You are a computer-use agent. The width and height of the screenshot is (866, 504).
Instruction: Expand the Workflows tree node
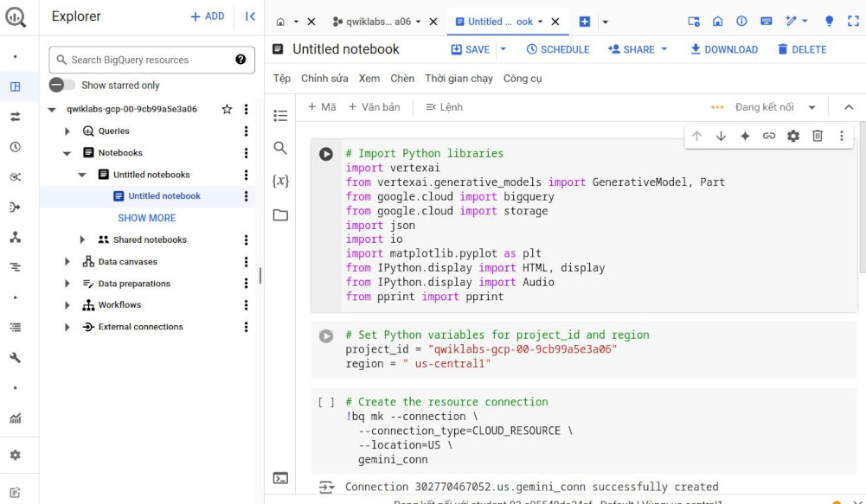[67, 305]
